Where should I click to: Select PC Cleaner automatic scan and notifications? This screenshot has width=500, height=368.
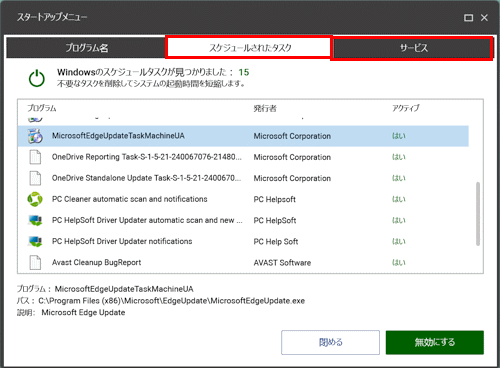130,199
